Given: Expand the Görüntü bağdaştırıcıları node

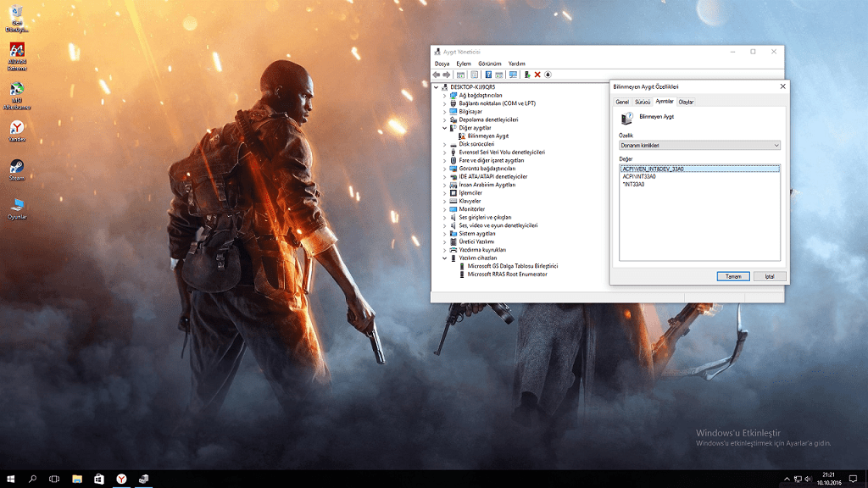Looking at the screenshot, I should (x=444, y=169).
